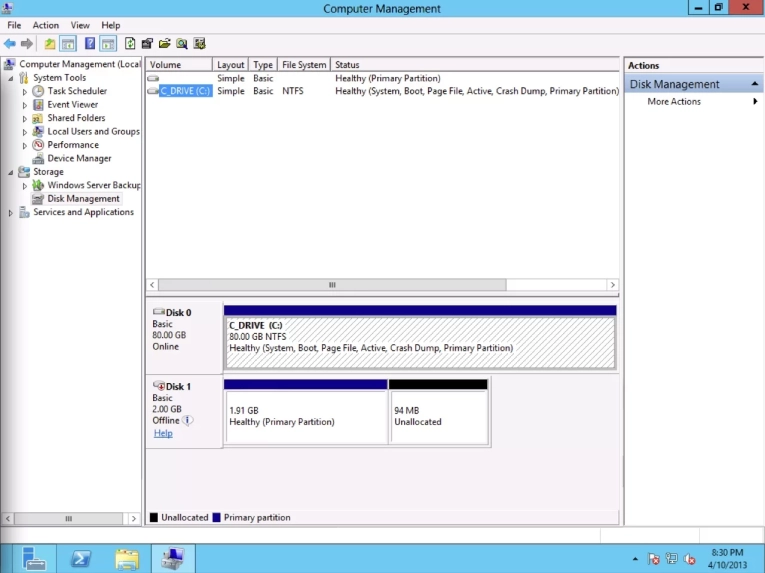
Task: Collapse the Storage tree node
Action: 11,172
